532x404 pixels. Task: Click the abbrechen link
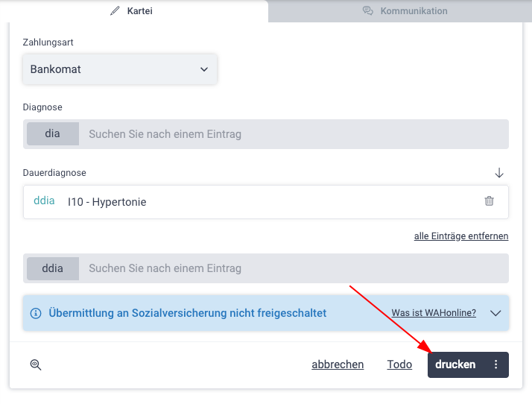click(338, 364)
